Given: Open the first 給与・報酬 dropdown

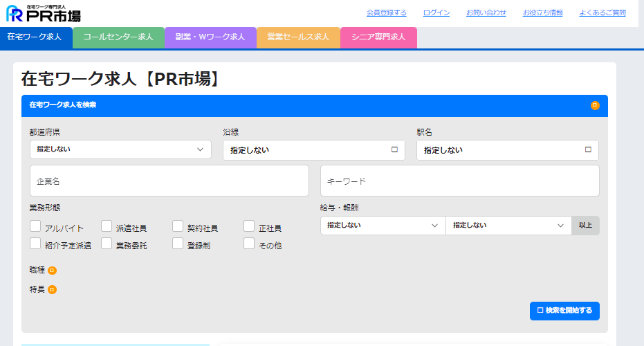Looking at the screenshot, I should tap(383, 226).
